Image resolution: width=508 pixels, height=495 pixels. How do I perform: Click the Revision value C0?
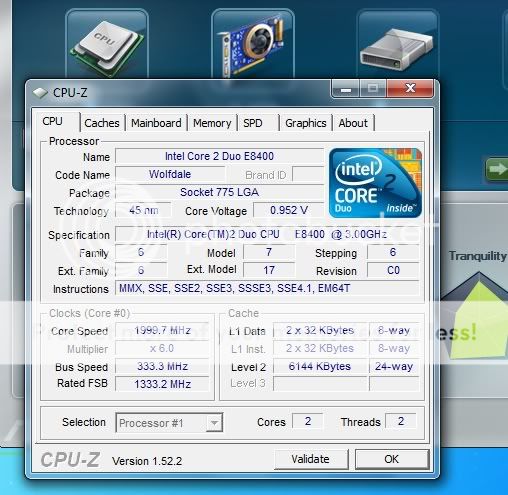pos(393,270)
